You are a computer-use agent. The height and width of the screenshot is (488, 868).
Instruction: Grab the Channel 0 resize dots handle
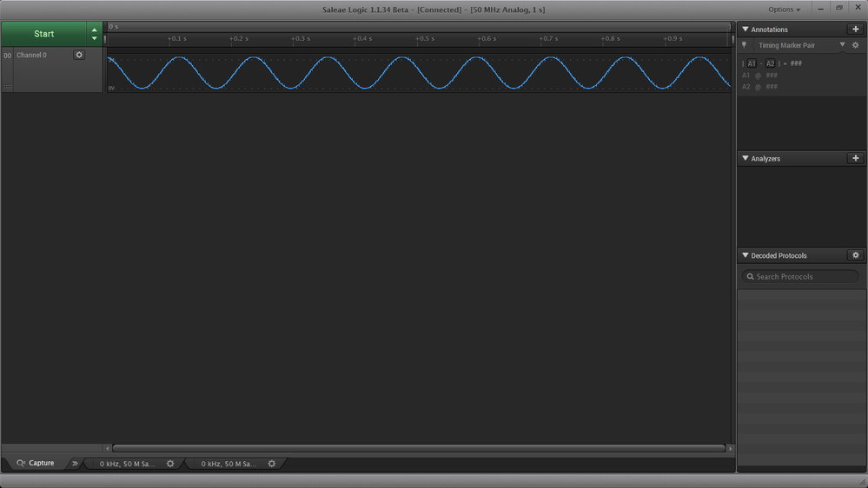(x=7, y=86)
